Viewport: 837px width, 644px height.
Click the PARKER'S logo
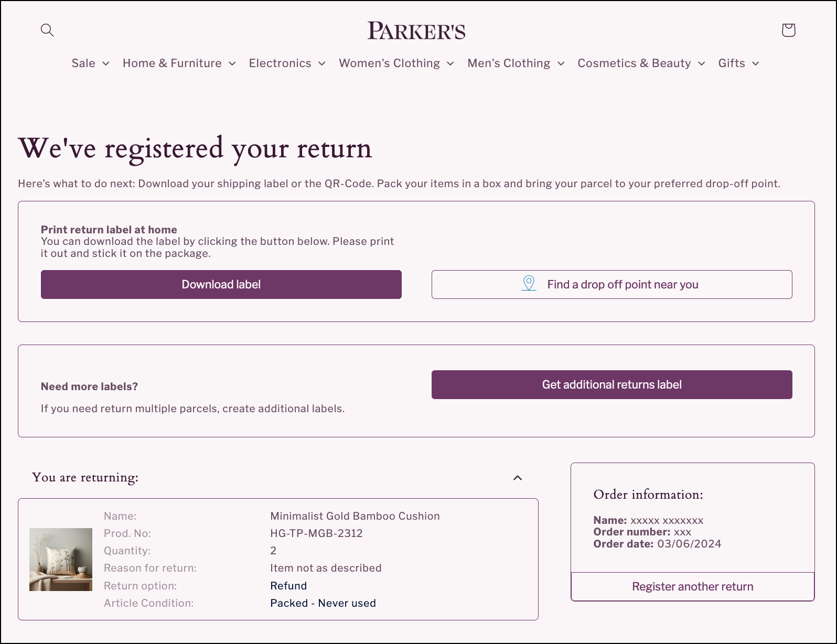pyautogui.click(x=417, y=30)
